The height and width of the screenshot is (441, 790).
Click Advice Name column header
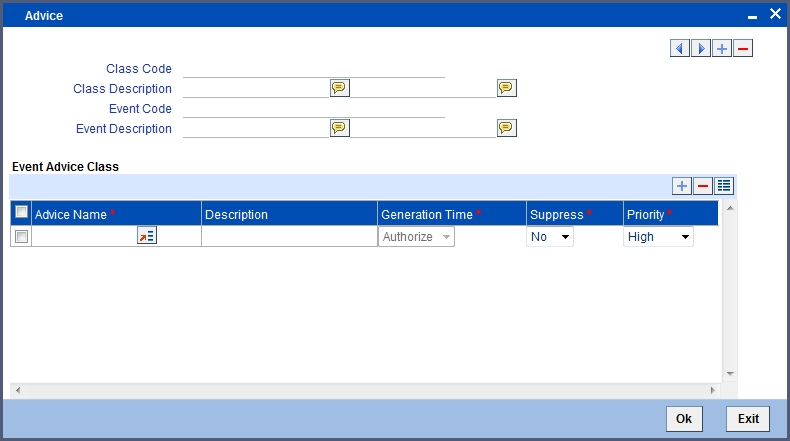pyautogui.click(x=116, y=214)
